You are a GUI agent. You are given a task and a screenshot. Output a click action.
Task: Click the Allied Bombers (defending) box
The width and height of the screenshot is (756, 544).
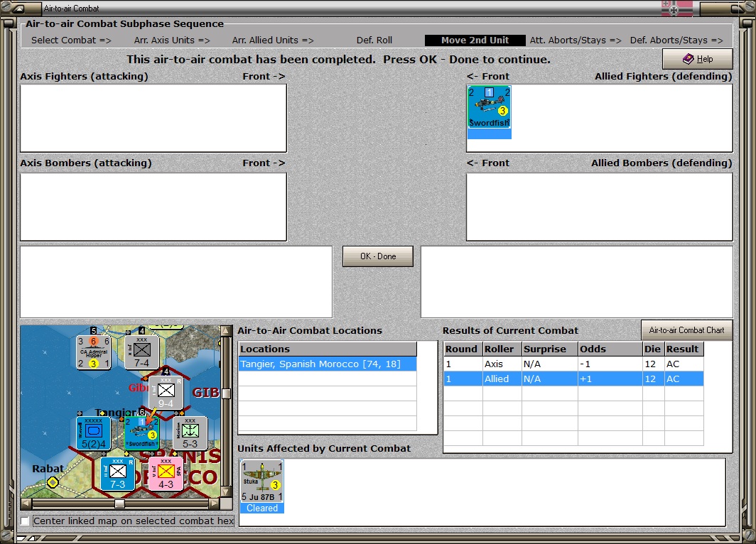(599, 207)
